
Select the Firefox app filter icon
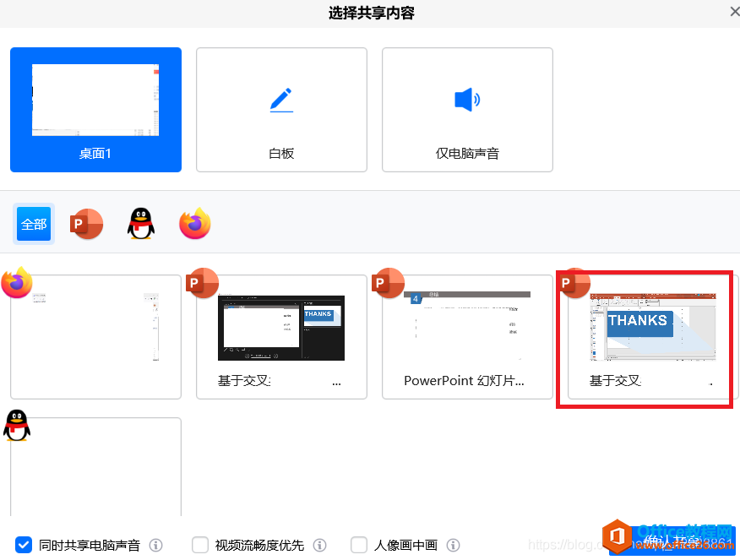194,223
